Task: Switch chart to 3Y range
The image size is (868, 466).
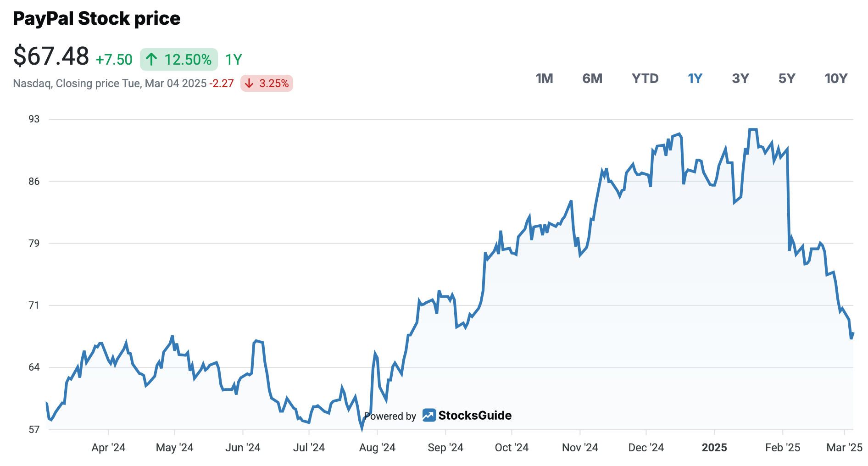Action: click(740, 78)
